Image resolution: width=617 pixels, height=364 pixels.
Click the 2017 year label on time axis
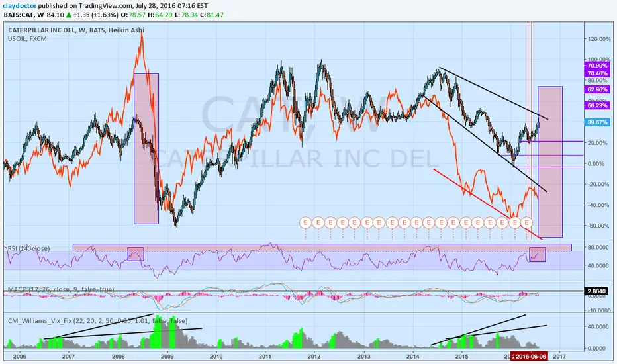pyautogui.click(x=559, y=357)
